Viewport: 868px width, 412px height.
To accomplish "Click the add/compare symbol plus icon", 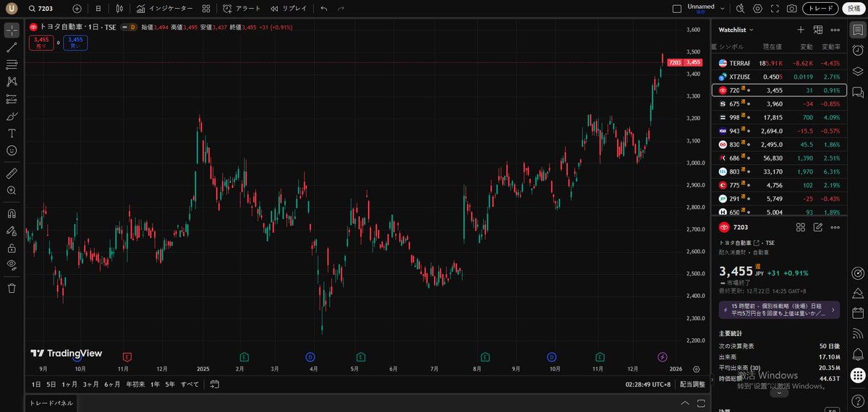I will pos(77,9).
